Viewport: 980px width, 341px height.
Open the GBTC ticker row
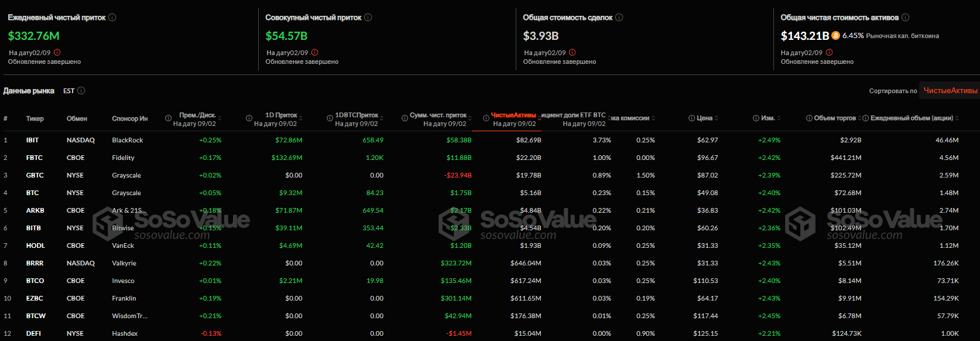point(35,175)
